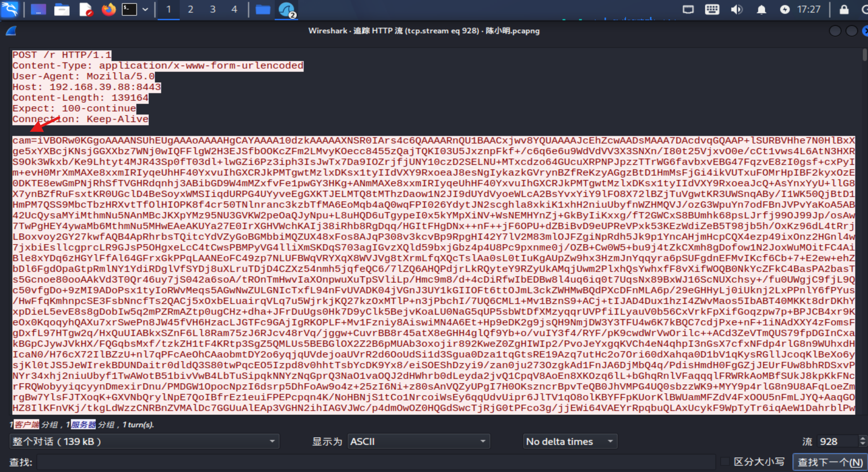This screenshot has width=868, height=472.
Task: Click the '服务器' server packet label
Action: tap(83, 425)
